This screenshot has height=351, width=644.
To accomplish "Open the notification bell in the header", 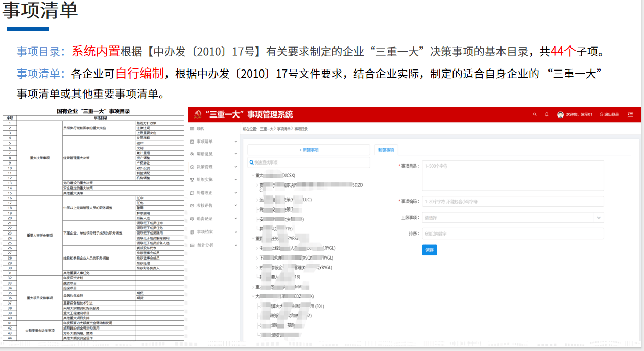I will point(547,114).
